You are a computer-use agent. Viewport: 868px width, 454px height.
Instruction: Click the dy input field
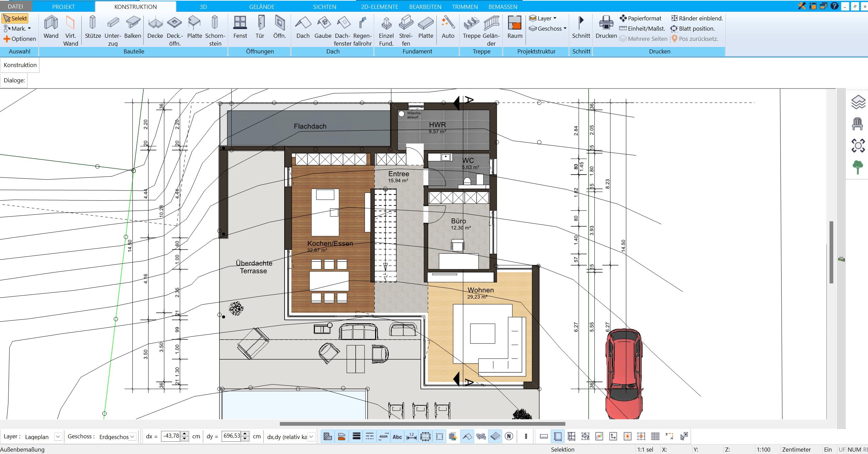pyautogui.click(x=231, y=436)
